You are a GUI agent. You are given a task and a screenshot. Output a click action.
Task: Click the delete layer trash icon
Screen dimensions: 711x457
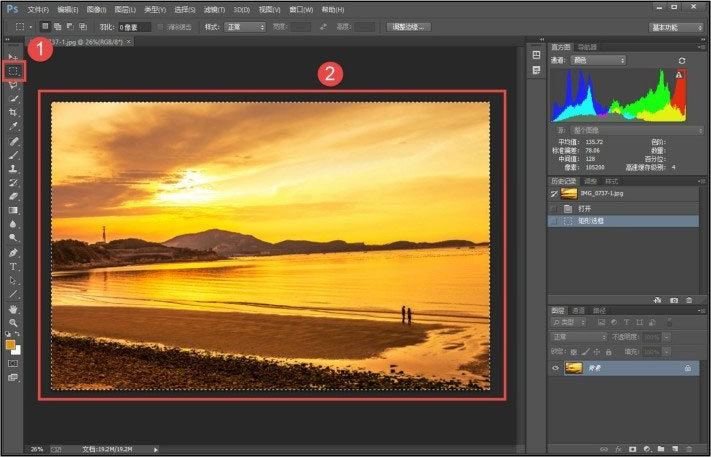point(690,449)
